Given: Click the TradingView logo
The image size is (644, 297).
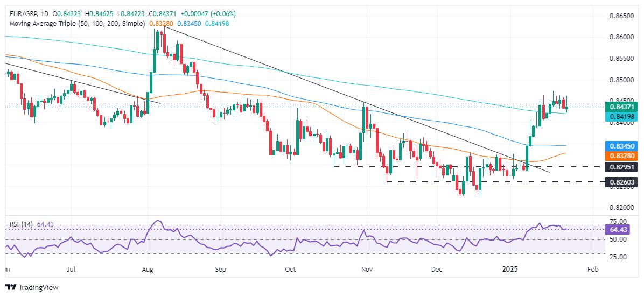Looking at the screenshot, I should pyautogui.click(x=32, y=287).
